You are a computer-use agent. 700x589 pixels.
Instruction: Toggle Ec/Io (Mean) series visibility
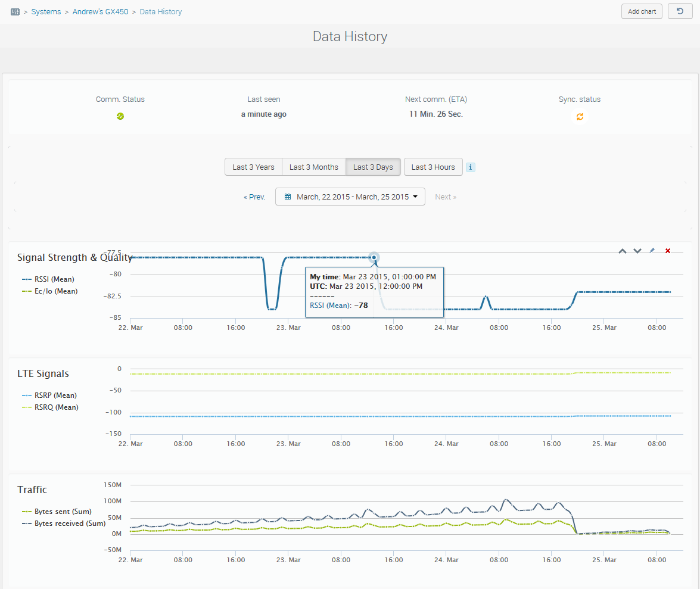pyautogui.click(x=54, y=291)
